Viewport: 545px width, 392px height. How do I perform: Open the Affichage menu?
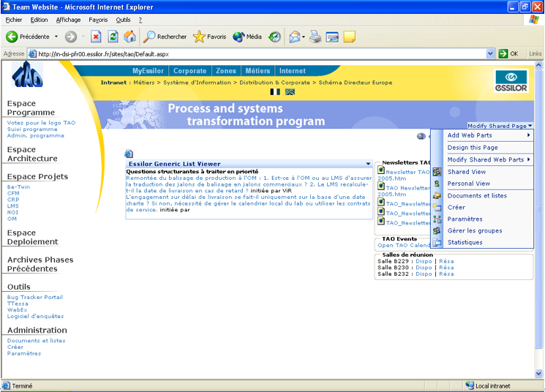(69, 20)
